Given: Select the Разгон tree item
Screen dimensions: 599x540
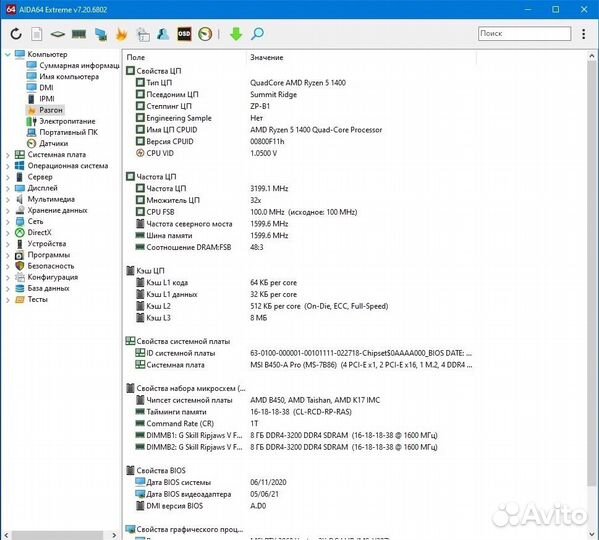Looking at the screenshot, I should click(45, 110).
